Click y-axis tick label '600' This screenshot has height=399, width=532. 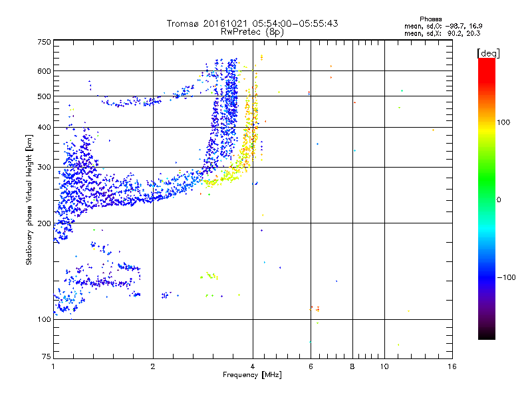pos(44,71)
